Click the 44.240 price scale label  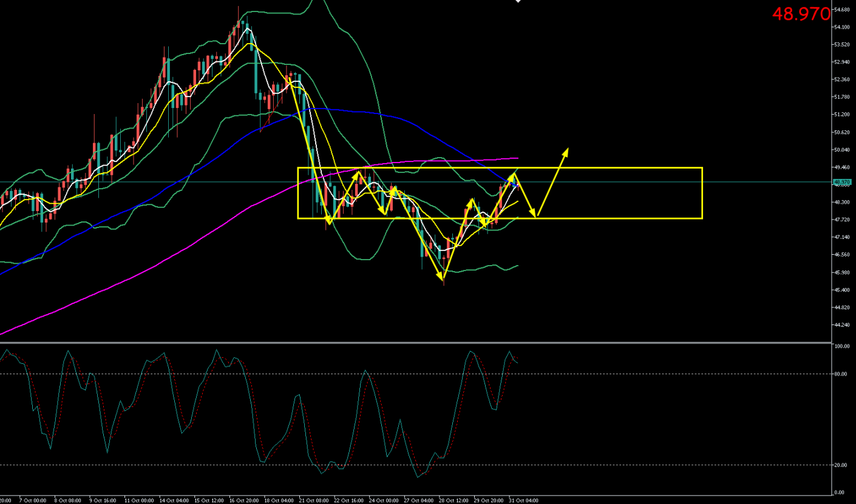click(x=841, y=325)
